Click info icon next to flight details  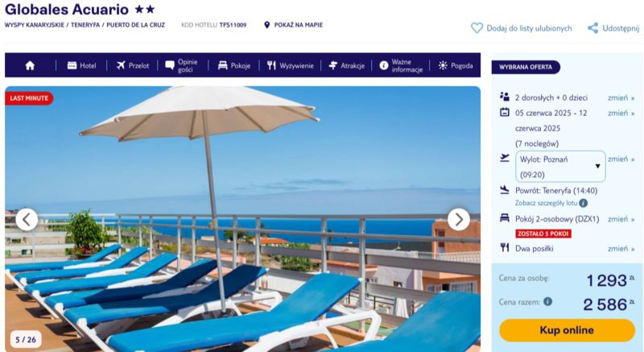[583, 203]
